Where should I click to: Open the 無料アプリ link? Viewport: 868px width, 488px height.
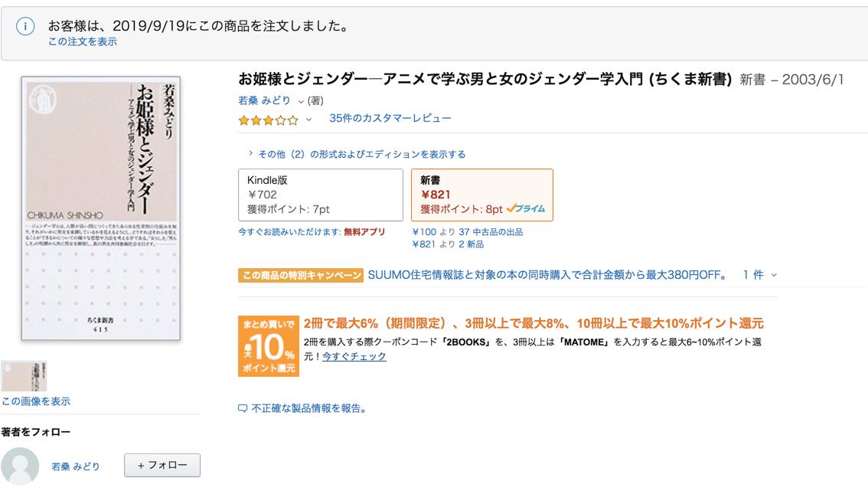point(364,231)
